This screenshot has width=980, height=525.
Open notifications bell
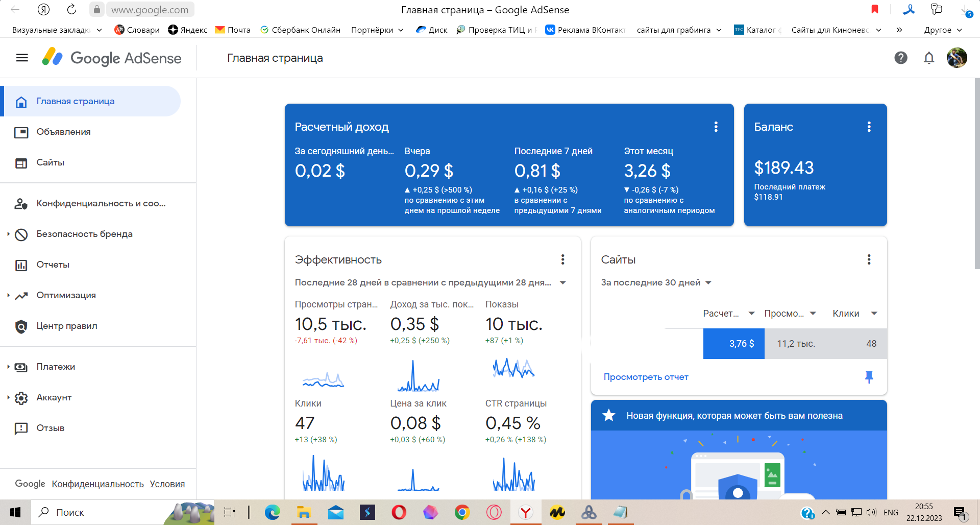pos(929,58)
